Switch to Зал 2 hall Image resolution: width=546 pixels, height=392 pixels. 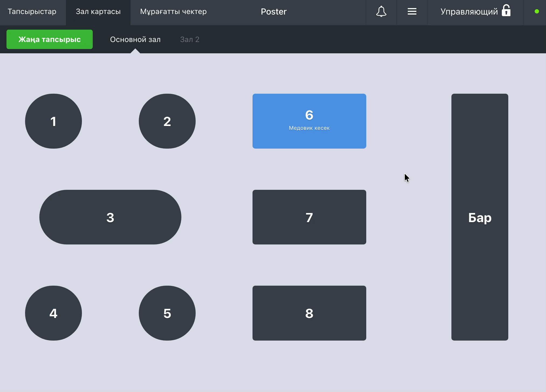(x=189, y=39)
